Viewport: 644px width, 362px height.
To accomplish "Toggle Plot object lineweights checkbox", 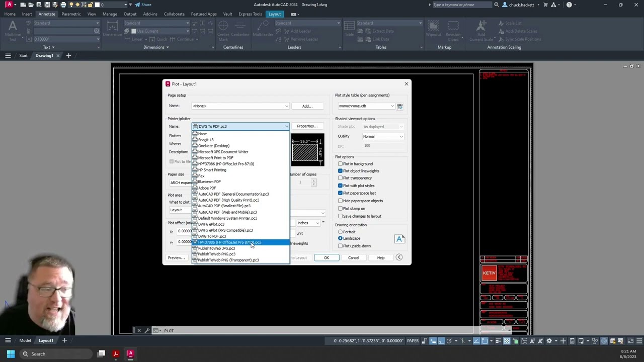I will [x=341, y=171].
